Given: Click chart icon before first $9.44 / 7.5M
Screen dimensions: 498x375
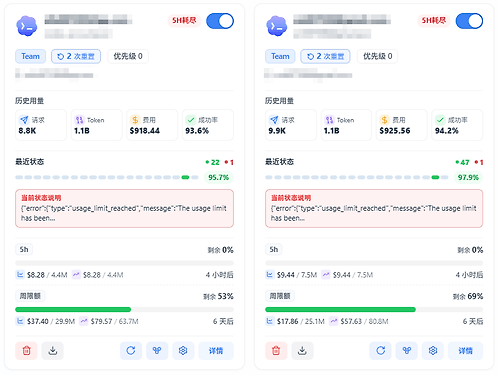Looking at the screenshot, I should [270, 275].
